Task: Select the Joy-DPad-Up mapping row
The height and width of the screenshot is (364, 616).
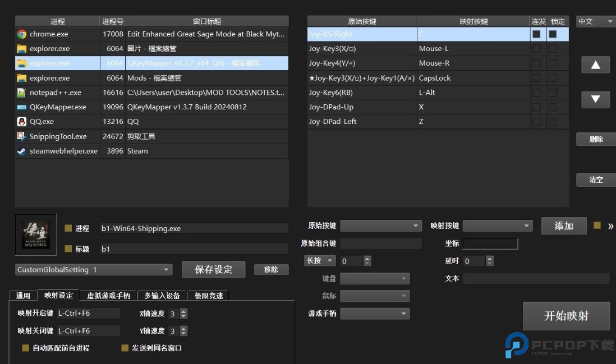Action: (x=438, y=107)
